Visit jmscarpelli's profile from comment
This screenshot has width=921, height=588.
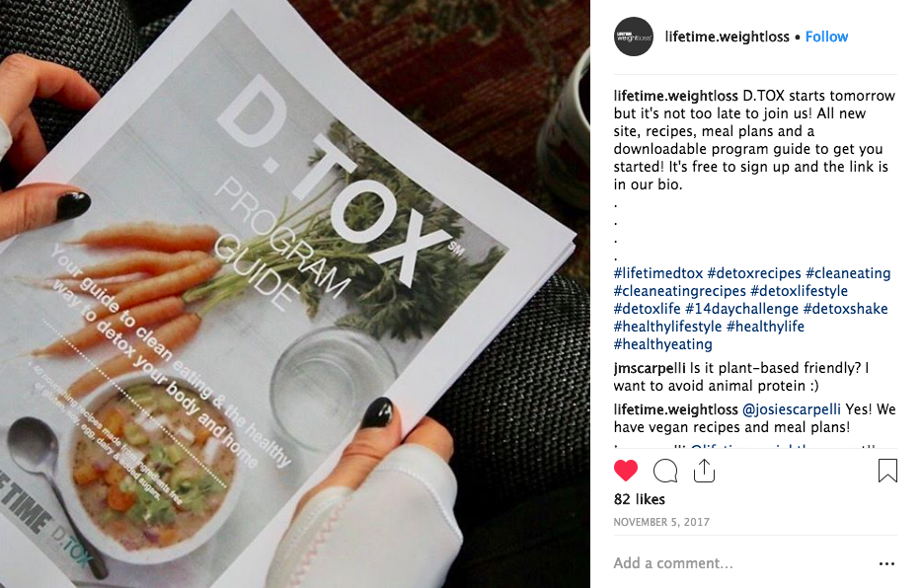(650, 369)
